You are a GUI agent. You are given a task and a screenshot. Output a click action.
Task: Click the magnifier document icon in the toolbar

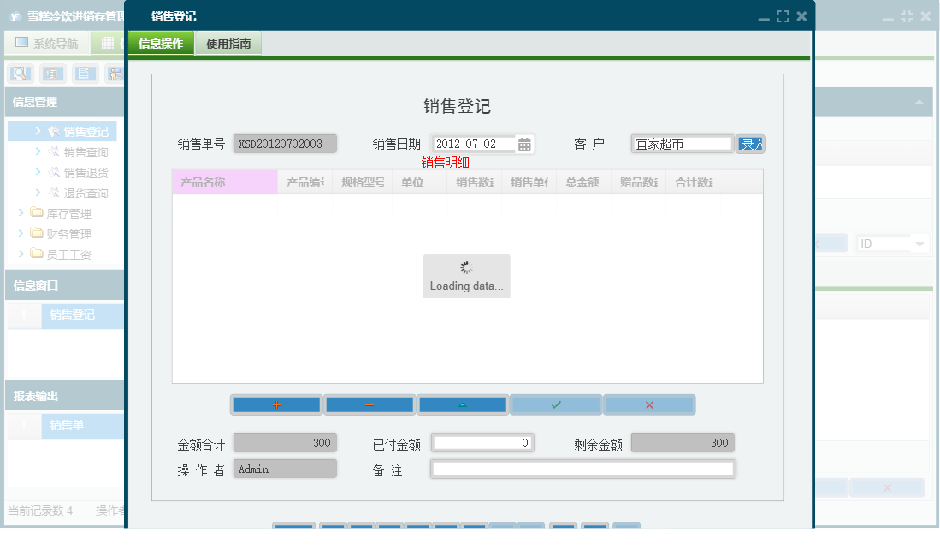[19, 74]
